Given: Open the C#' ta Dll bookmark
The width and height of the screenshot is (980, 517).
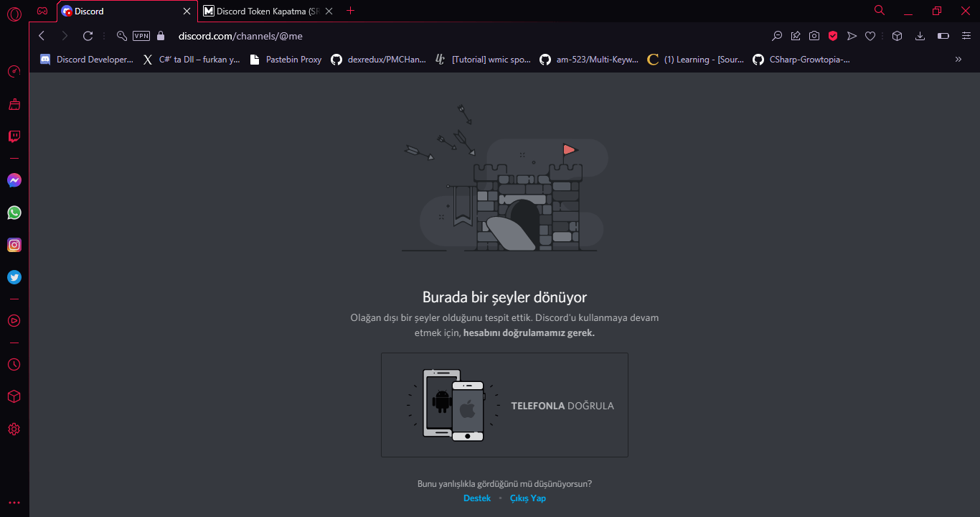Looking at the screenshot, I should (x=192, y=60).
